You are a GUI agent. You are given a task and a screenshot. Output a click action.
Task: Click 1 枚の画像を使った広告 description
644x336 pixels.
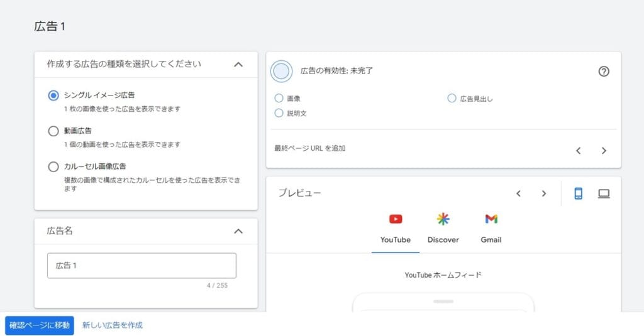click(x=123, y=109)
